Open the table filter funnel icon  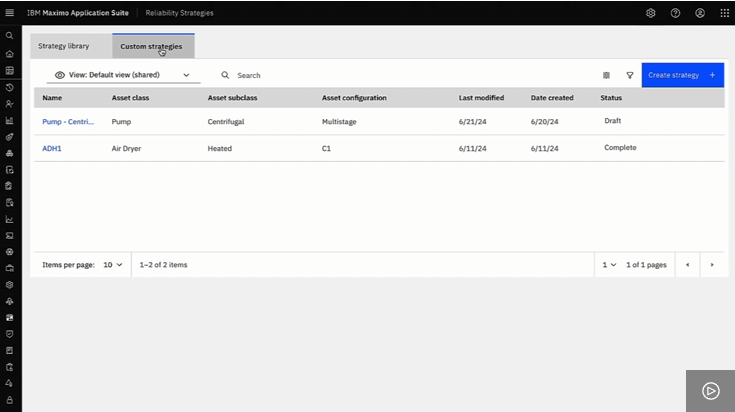(x=630, y=75)
